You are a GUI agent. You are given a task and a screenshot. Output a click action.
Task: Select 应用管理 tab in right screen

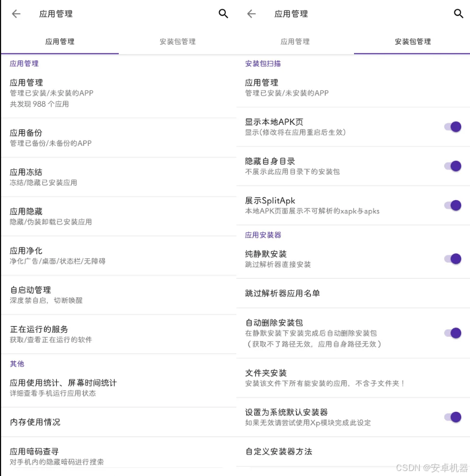tap(295, 41)
